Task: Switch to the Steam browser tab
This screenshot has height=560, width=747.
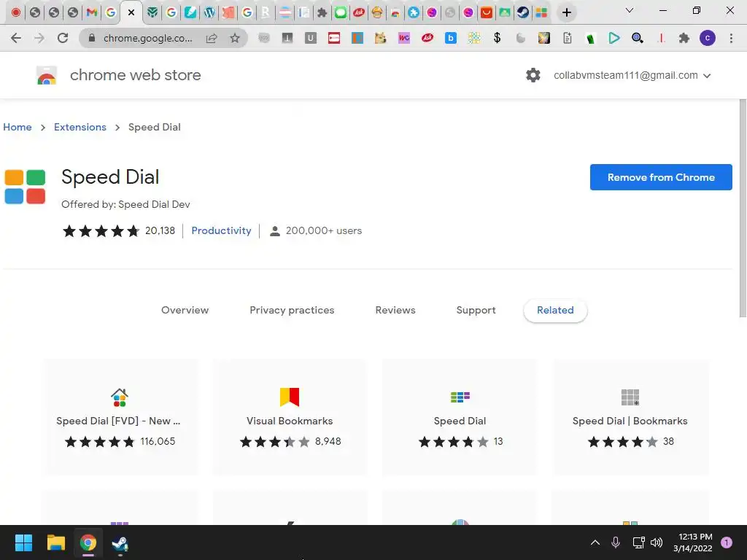Action: tap(523, 12)
